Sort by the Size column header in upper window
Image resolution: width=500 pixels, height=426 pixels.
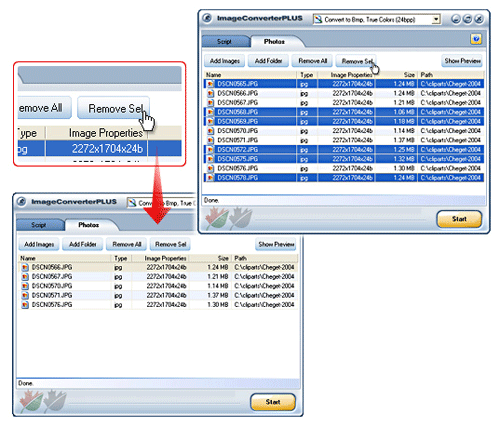click(396, 75)
